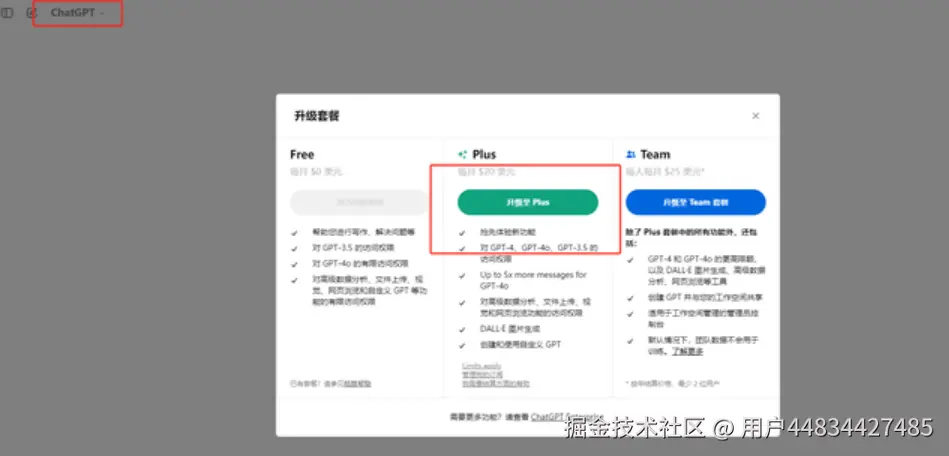
Task: Click the Plus plan sparkle icon
Action: point(462,154)
